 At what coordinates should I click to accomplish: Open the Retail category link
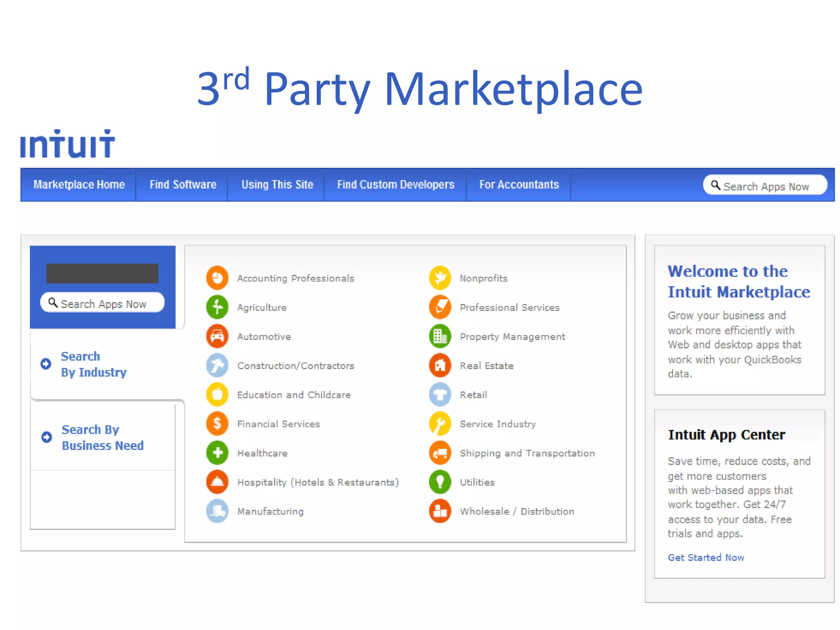coord(473,395)
